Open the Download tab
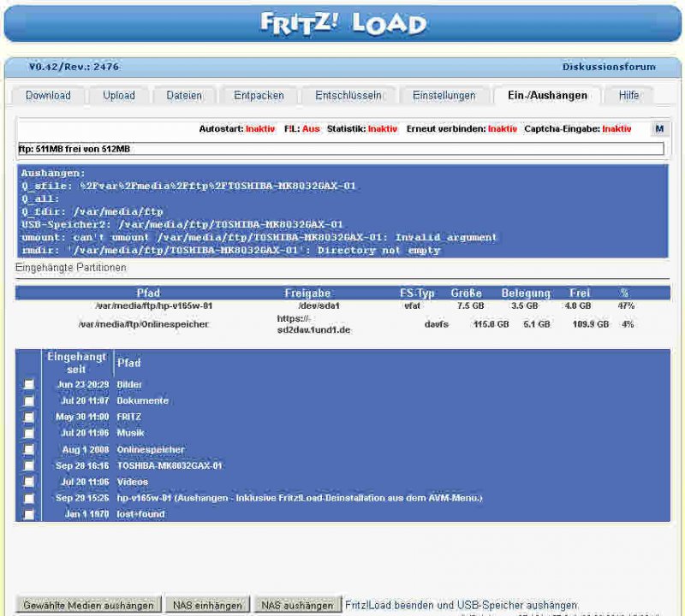This screenshot has height=616, width=685. pos(48,95)
